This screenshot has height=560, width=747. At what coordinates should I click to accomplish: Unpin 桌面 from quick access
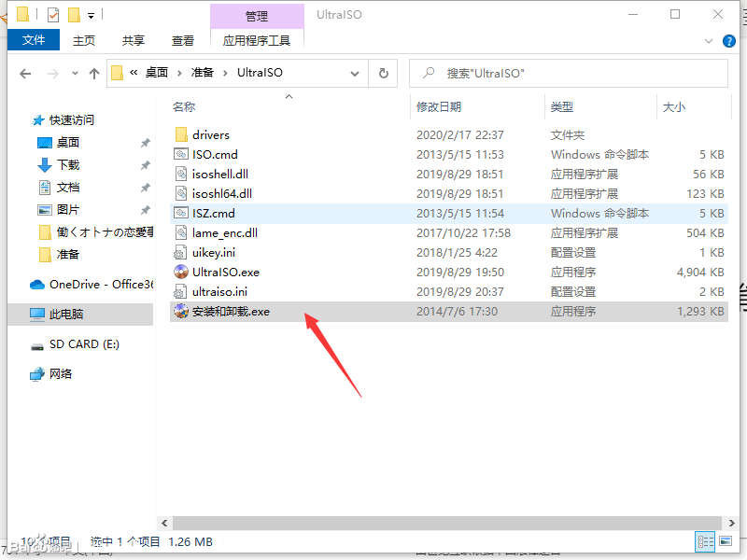pos(146,143)
